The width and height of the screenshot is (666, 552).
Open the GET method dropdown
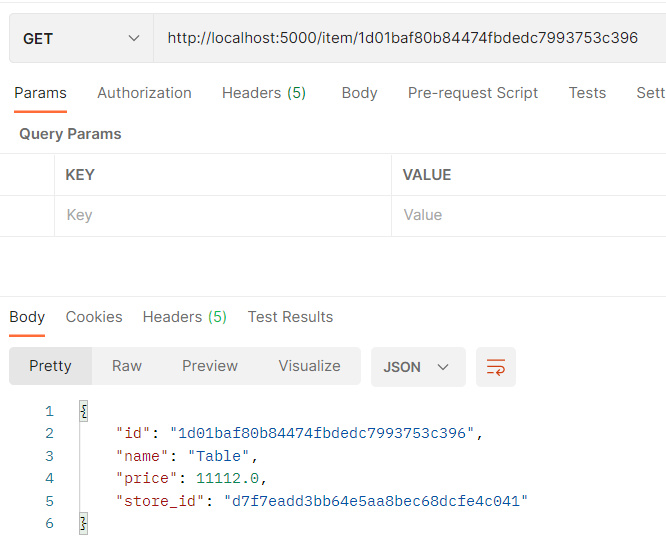[81, 38]
